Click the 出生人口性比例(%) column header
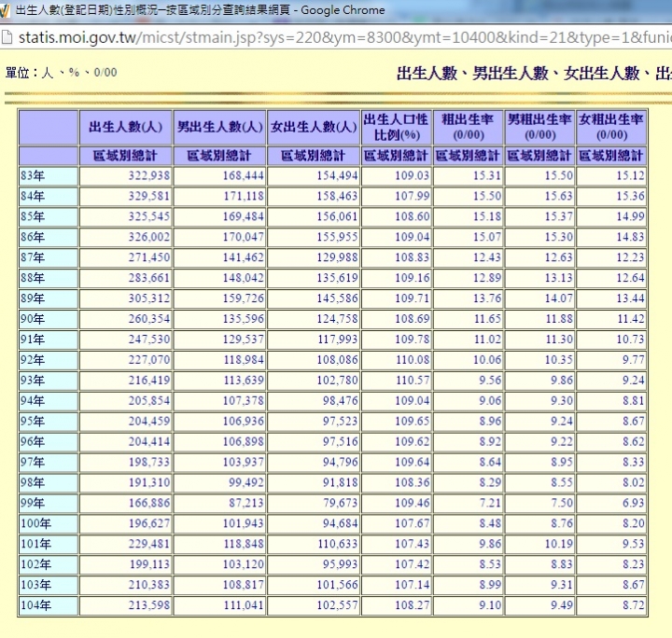The image size is (672, 638). point(397,127)
